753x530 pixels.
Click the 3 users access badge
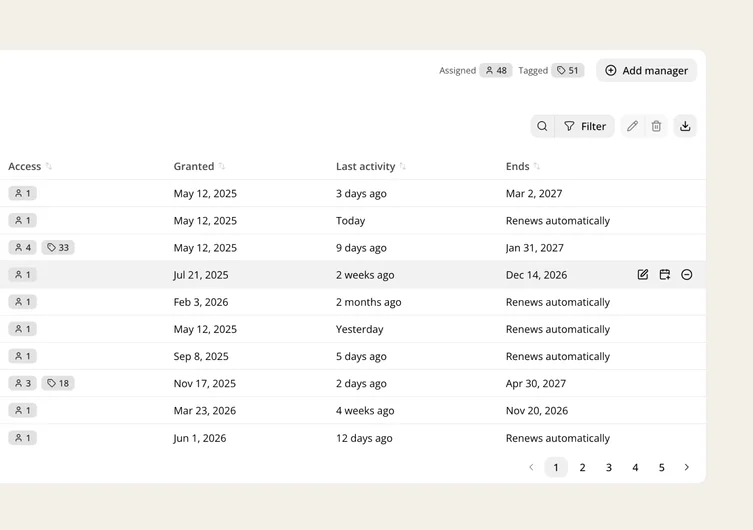pyautogui.click(x=23, y=383)
